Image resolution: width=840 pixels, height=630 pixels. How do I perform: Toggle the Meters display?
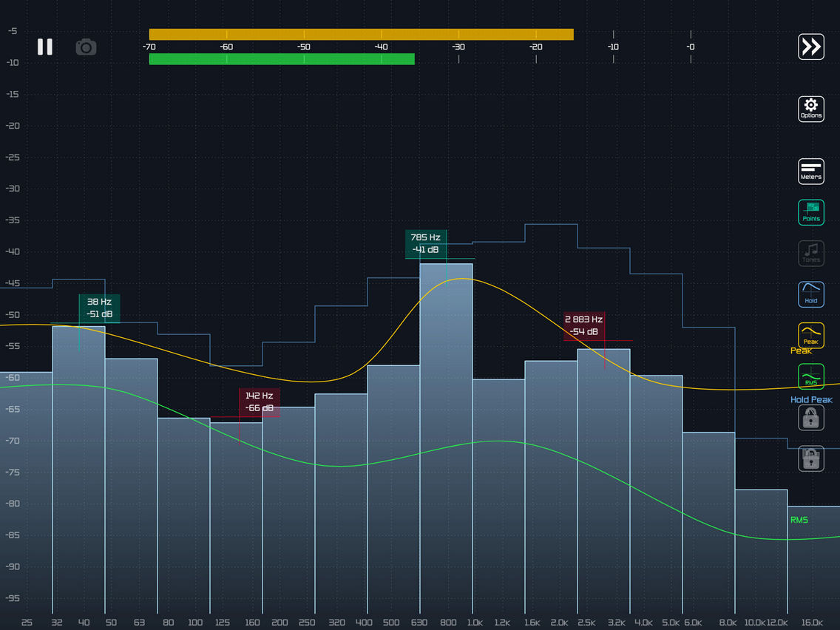click(x=811, y=171)
